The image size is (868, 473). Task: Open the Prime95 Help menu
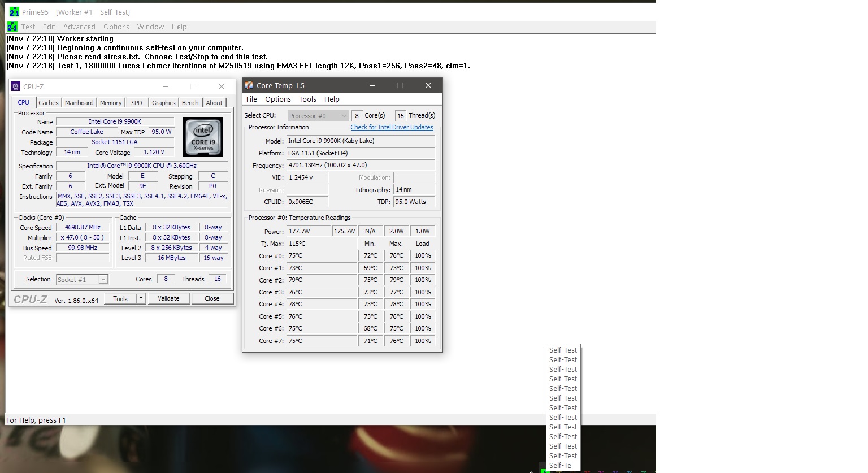click(x=179, y=27)
